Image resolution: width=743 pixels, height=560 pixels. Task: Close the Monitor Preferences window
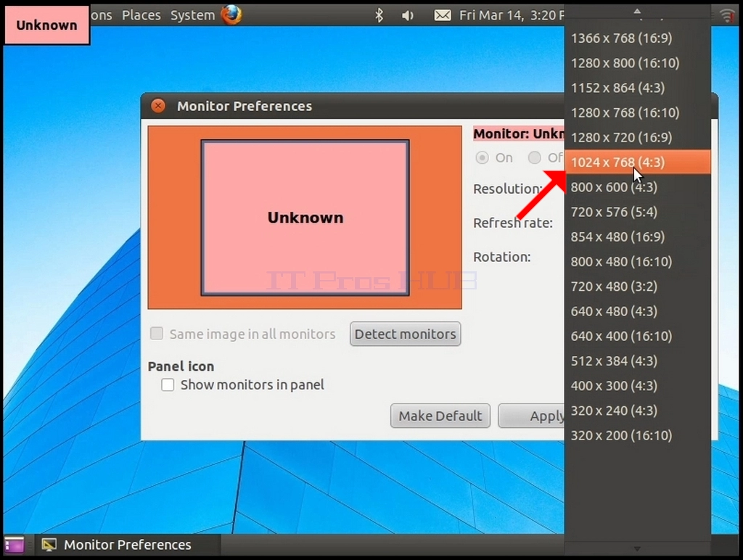158,106
